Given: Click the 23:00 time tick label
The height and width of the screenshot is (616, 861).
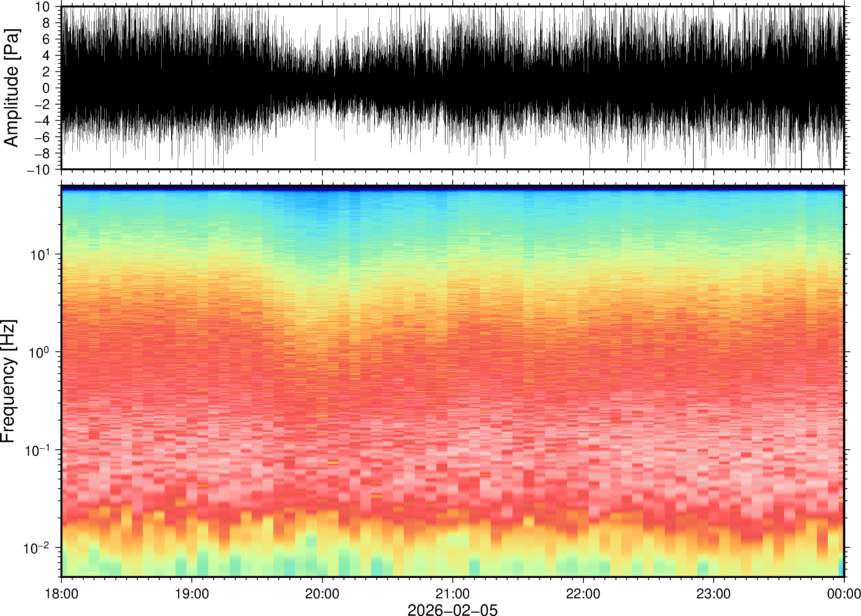Looking at the screenshot, I should point(713,594).
